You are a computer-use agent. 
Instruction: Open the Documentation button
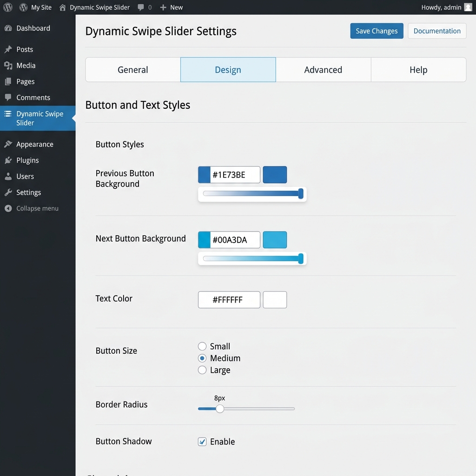(x=437, y=31)
